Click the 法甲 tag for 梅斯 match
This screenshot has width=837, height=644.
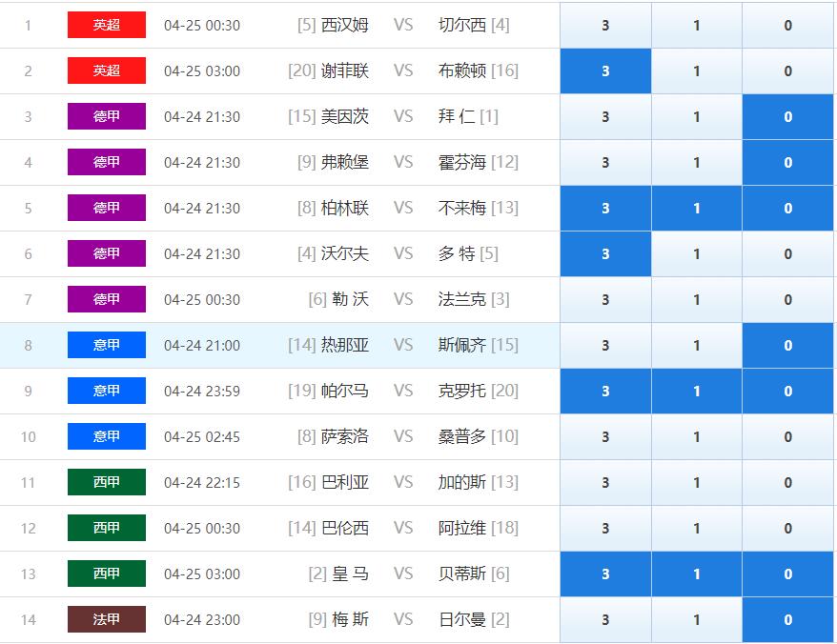pos(107,619)
